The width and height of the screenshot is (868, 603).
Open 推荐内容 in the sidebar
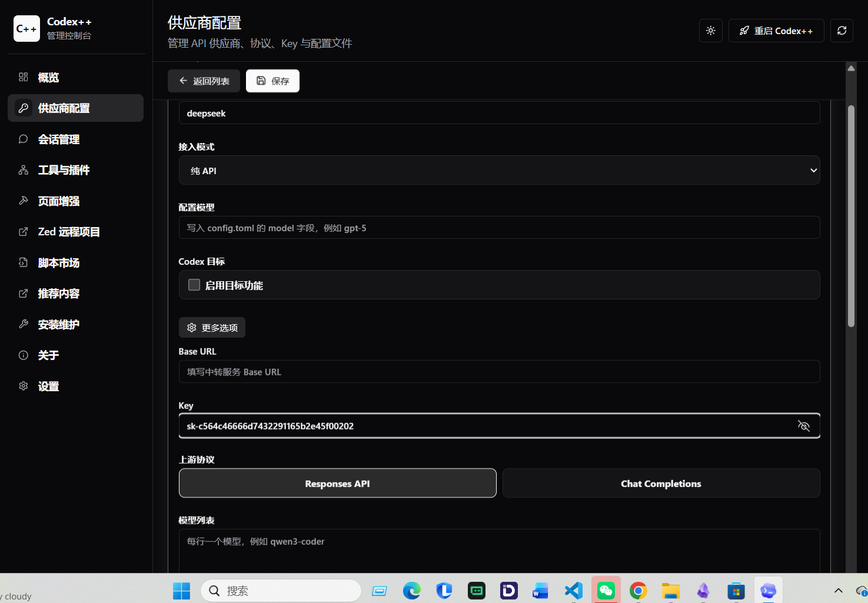[75, 294]
